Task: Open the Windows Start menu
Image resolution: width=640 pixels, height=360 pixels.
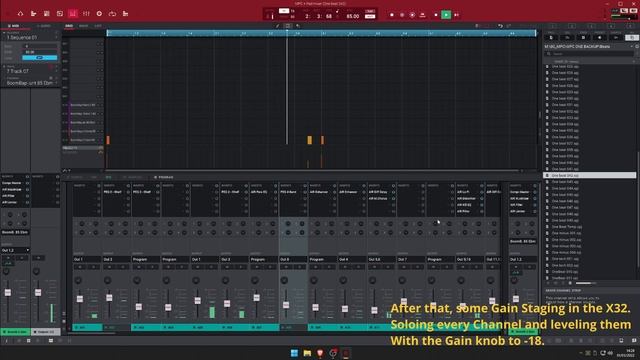Action: [x=294, y=353]
